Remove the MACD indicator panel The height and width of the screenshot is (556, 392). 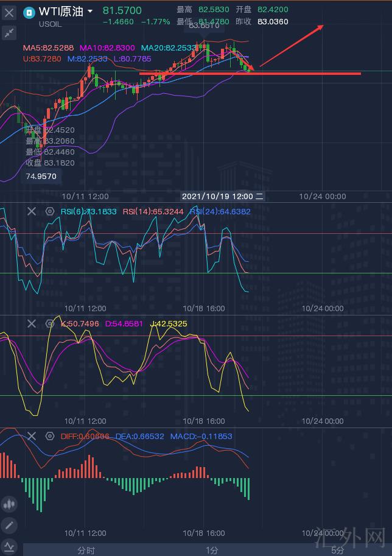32,436
